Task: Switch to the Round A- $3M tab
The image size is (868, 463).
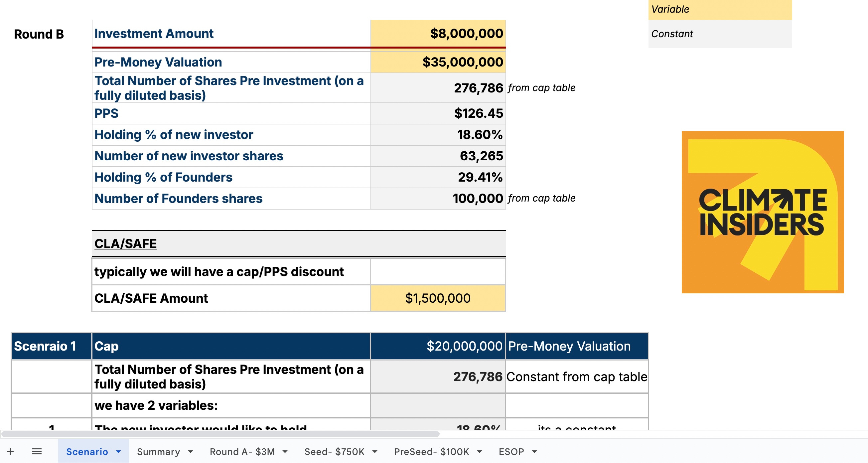Action: point(242,452)
